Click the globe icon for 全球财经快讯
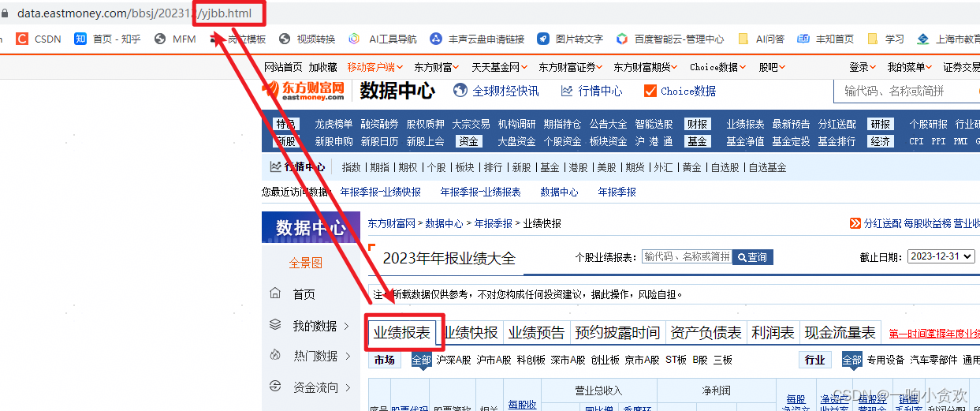The width and height of the screenshot is (980, 411). [x=460, y=91]
